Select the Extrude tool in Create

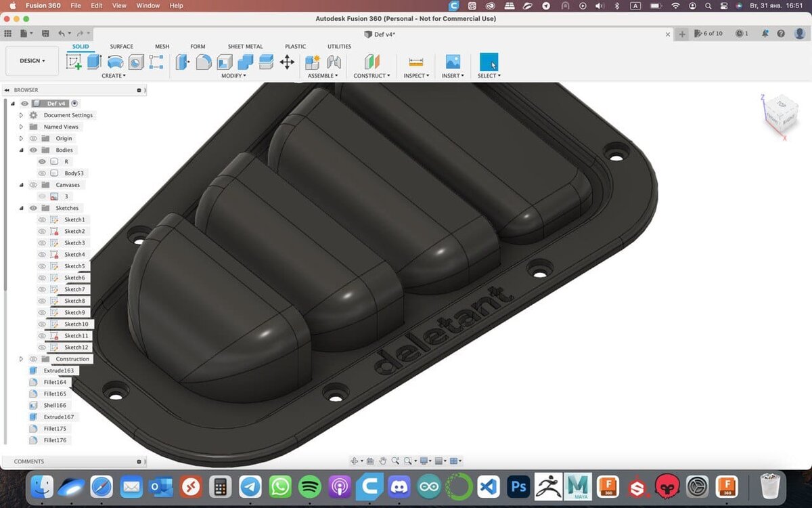pyautogui.click(x=94, y=62)
